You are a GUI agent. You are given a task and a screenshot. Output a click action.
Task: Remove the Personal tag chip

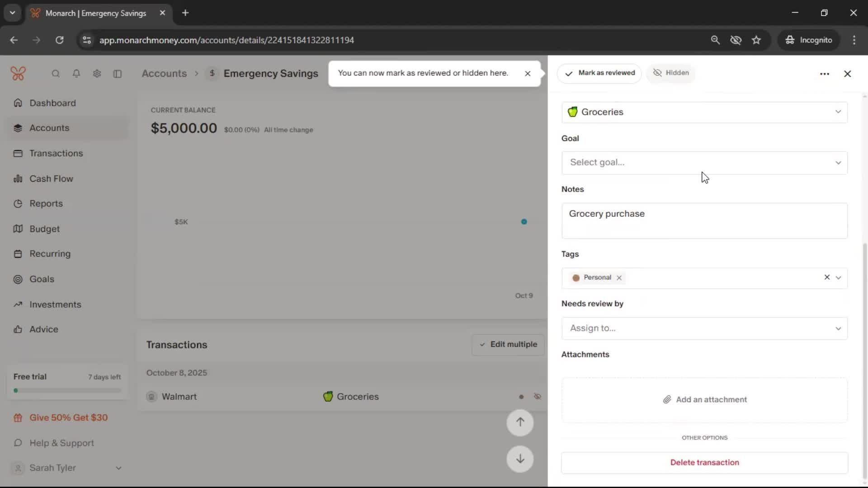pyautogui.click(x=619, y=278)
